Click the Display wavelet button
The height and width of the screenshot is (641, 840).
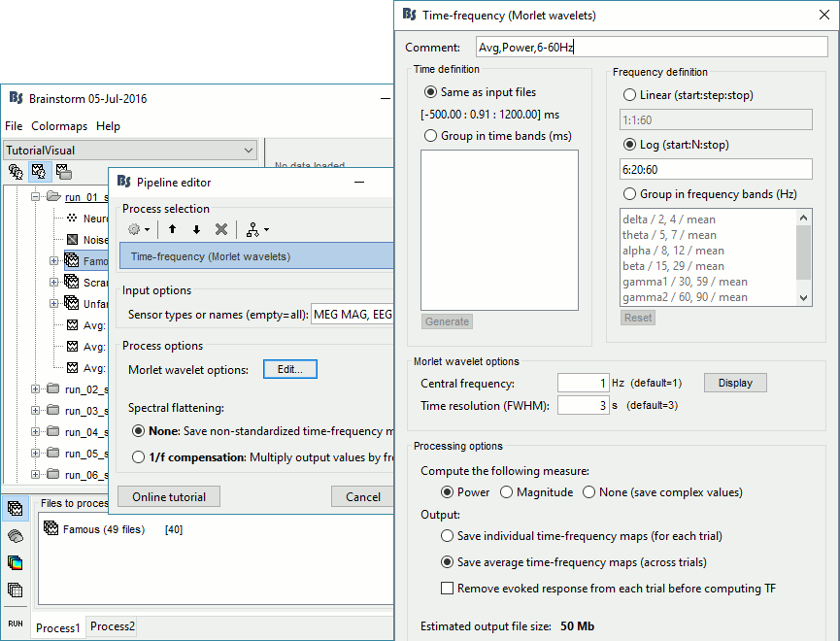[x=734, y=383]
